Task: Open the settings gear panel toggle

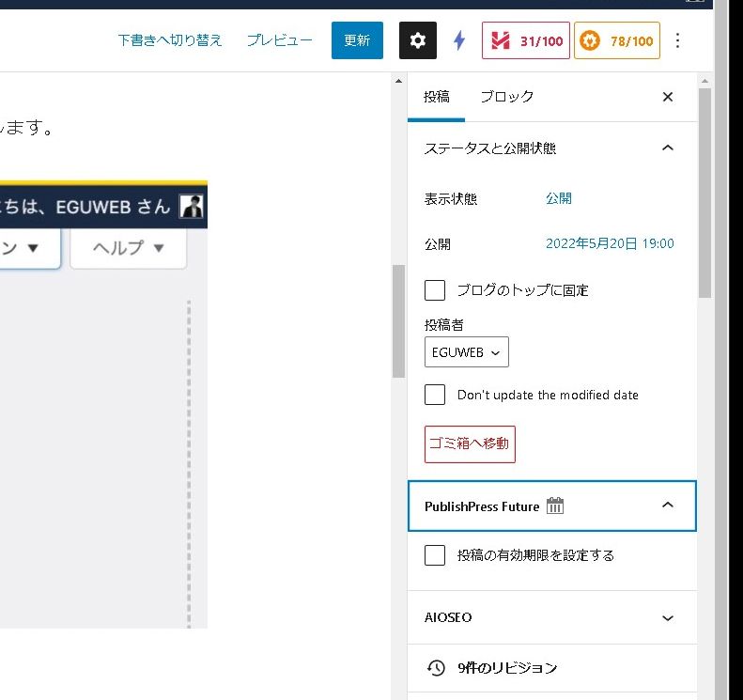Action: tap(418, 40)
